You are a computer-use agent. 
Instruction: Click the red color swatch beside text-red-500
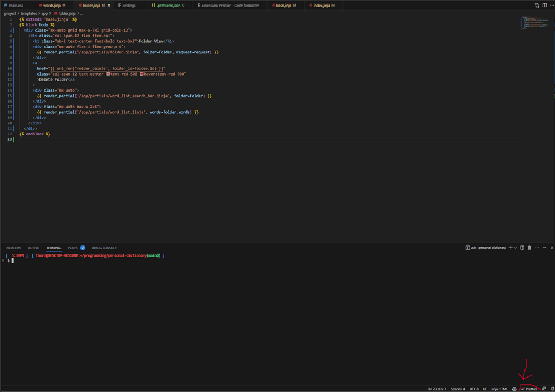click(108, 73)
